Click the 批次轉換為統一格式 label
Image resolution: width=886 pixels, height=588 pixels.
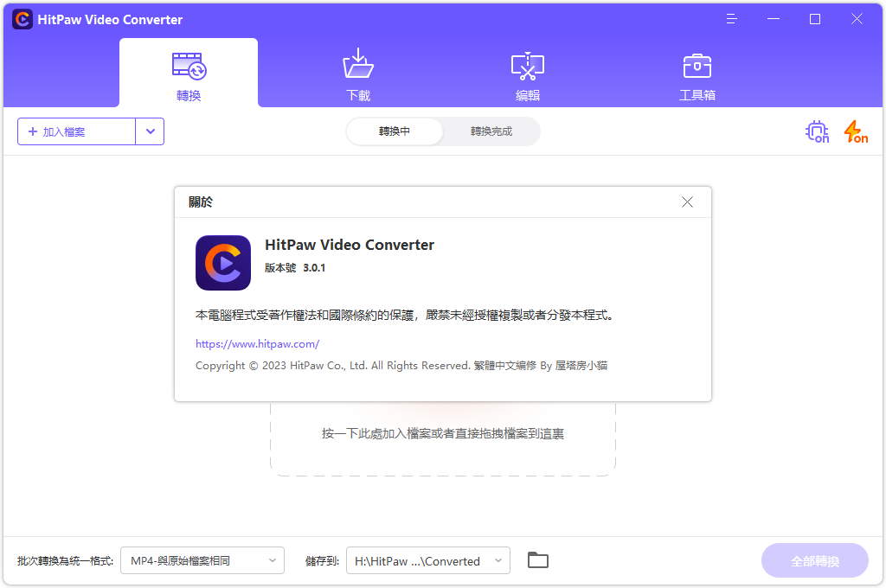pyautogui.click(x=66, y=561)
